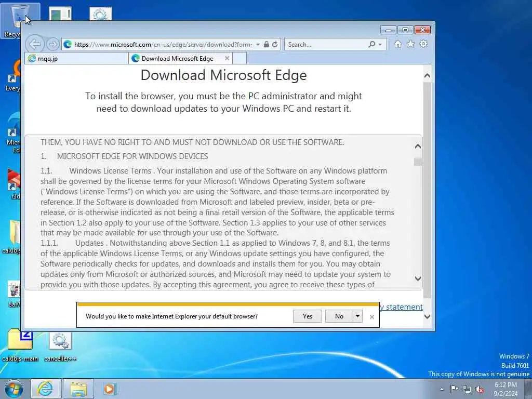532x399 pixels.
Task: Launch Windows Media Player from taskbar
Action: pos(110,389)
